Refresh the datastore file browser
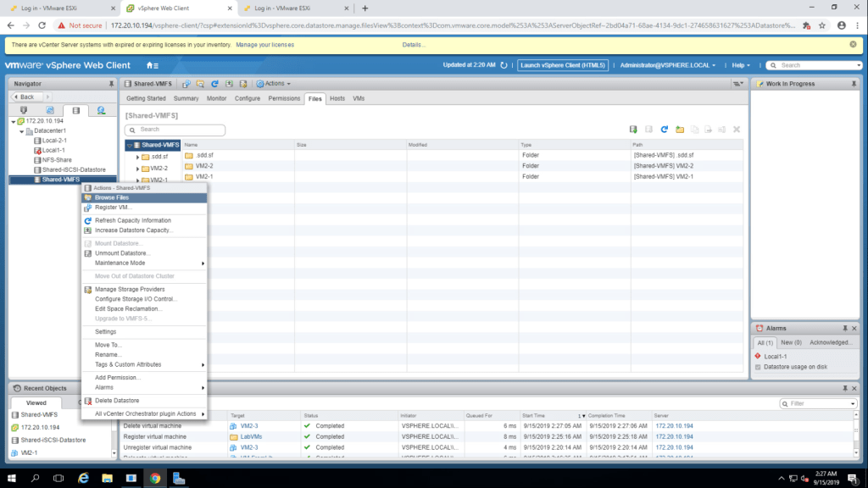The width and height of the screenshot is (868, 488). (x=665, y=130)
